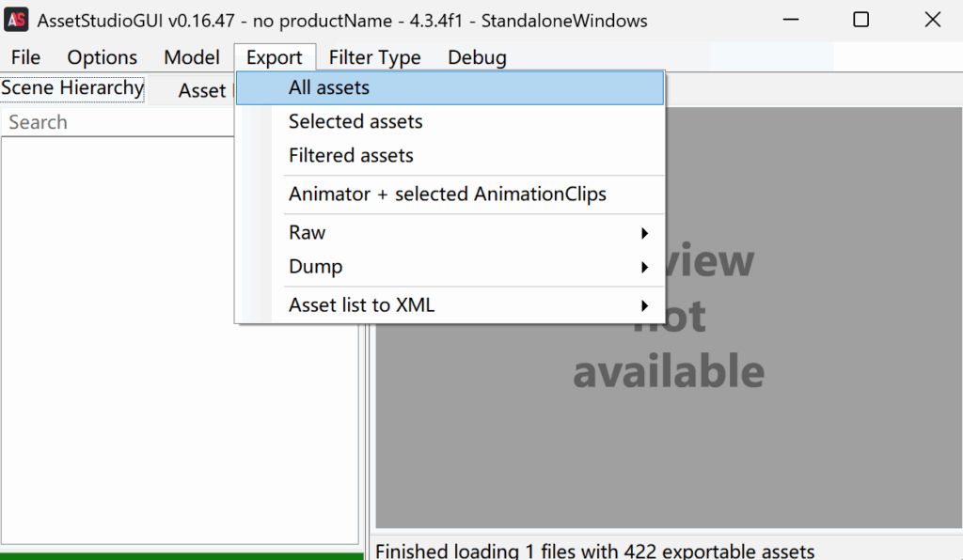963x560 pixels.
Task: Open the Options menu
Action: point(102,57)
